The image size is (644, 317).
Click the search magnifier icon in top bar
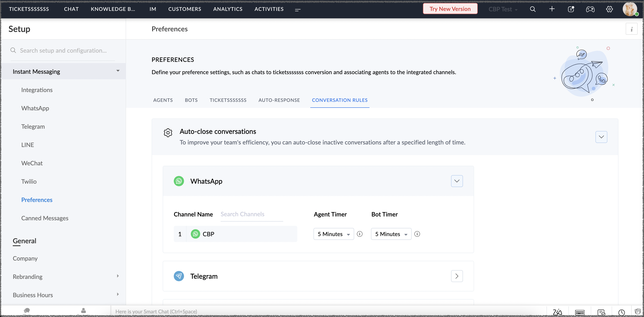[x=532, y=9]
